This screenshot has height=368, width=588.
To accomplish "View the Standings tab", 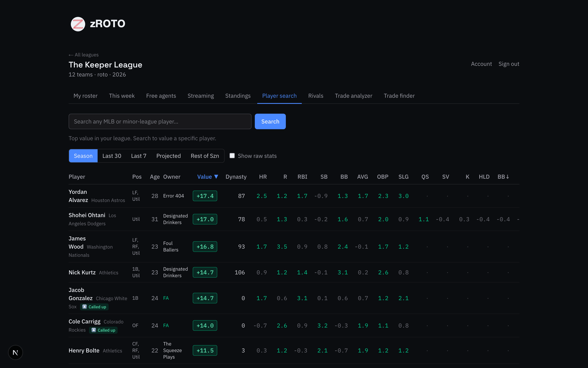I will click(238, 96).
